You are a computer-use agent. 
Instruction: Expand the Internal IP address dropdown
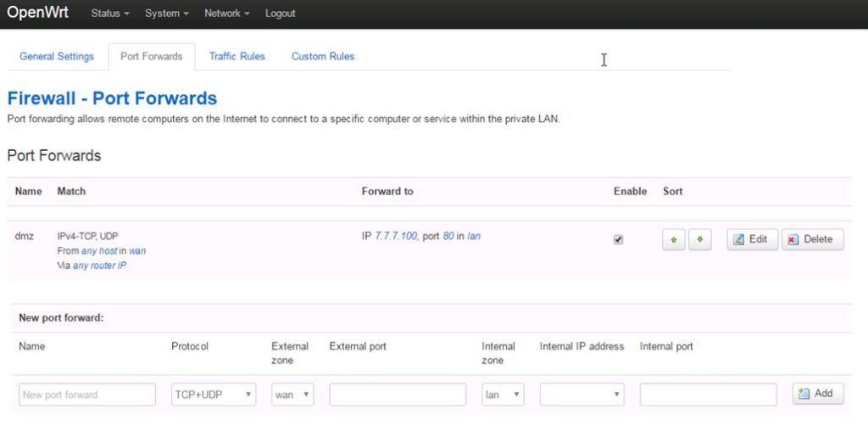pyautogui.click(x=581, y=394)
